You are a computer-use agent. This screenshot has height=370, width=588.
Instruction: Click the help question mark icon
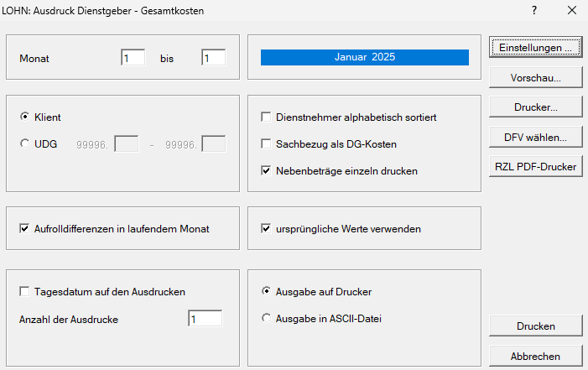534,11
